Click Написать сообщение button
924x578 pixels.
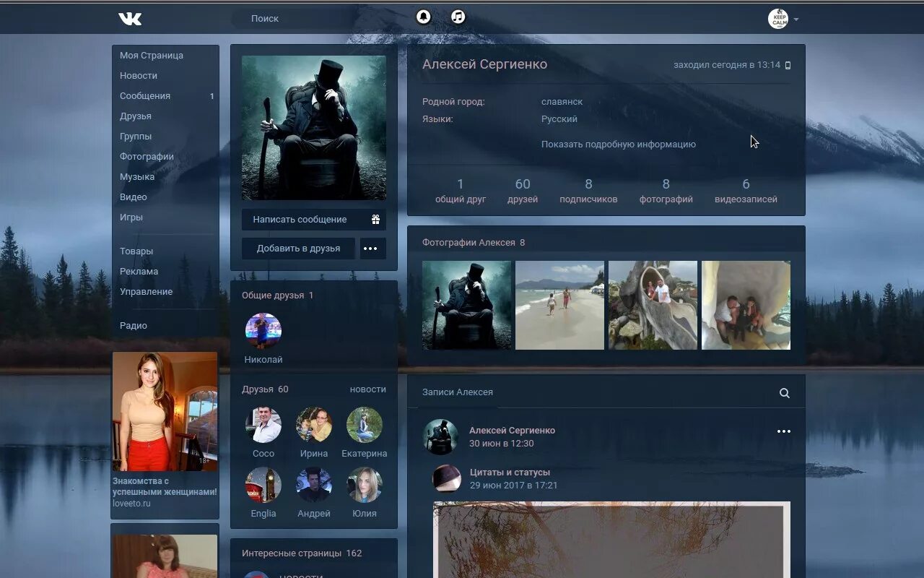pos(300,220)
